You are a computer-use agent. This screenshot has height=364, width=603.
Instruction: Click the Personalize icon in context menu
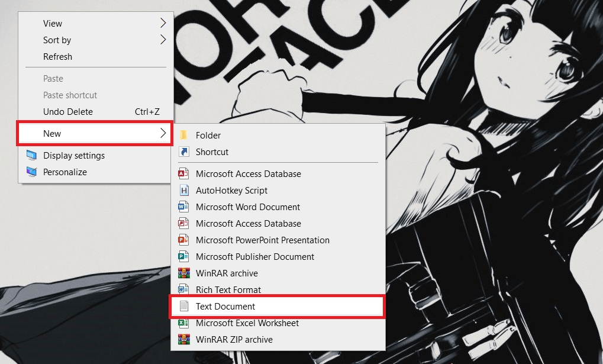point(31,172)
